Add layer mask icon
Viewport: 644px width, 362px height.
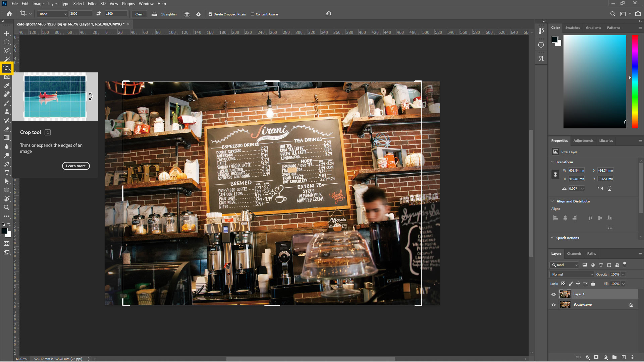click(x=596, y=357)
